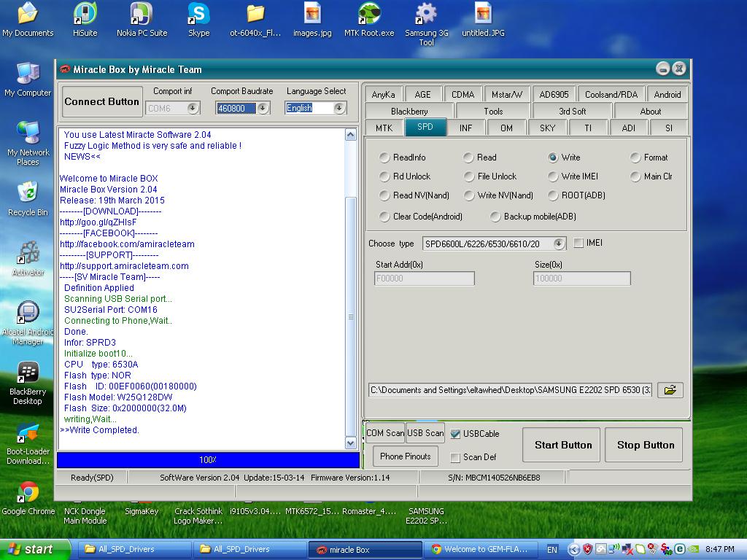The image size is (747, 560).
Task: Switch to the MTK tab
Action: (384, 128)
